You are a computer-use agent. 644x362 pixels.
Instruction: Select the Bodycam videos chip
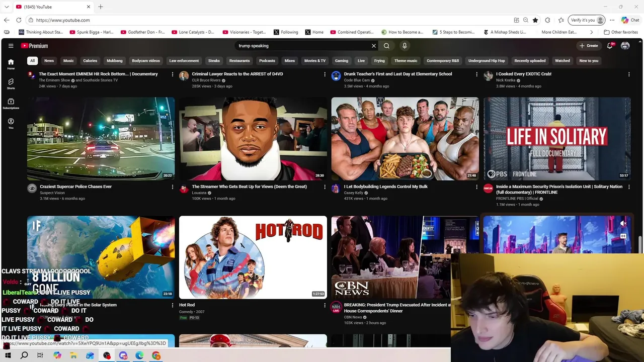[146, 61]
